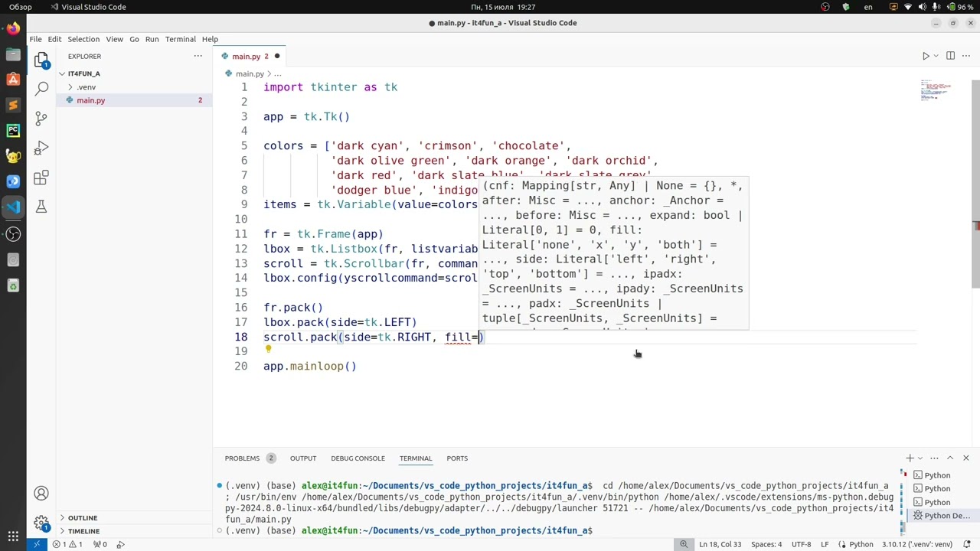The image size is (980, 551).
Task: Create a new terminal with plus
Action: (x=910, y=458)
